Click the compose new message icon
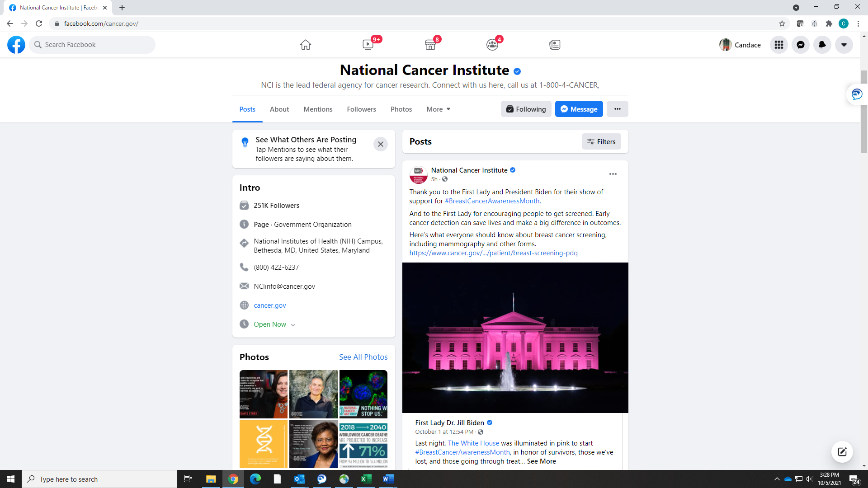The image size is (868, 488). (x=842, y=452)
